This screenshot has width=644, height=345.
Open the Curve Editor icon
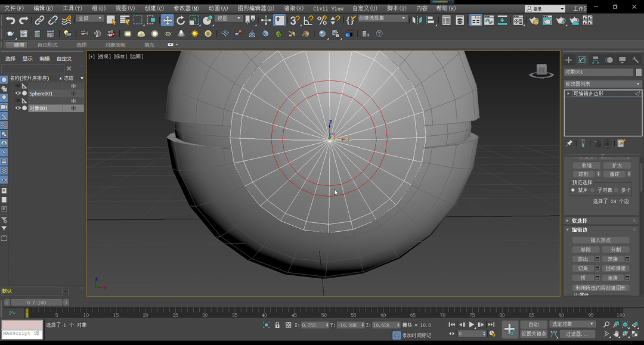click(x=489, y=20)
